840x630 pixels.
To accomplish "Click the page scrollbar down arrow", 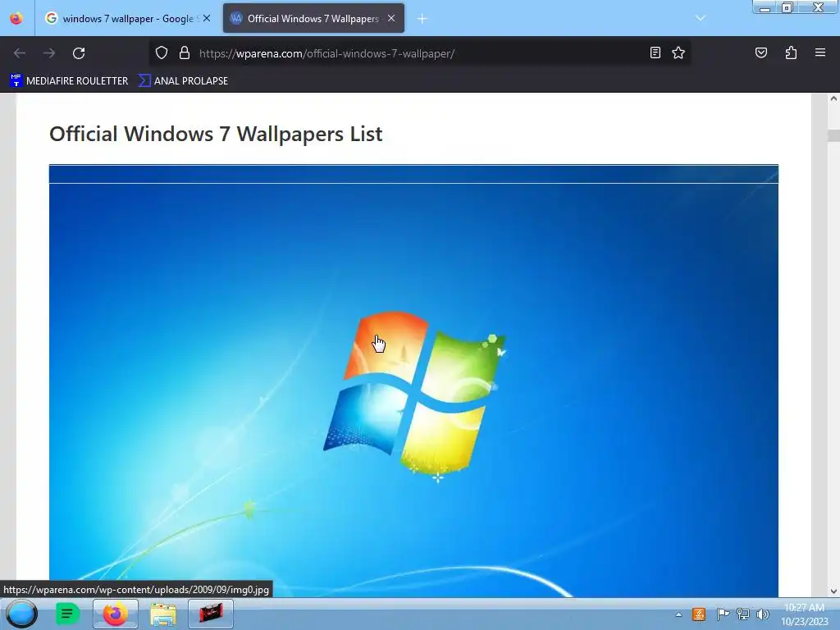I will 833,591.
